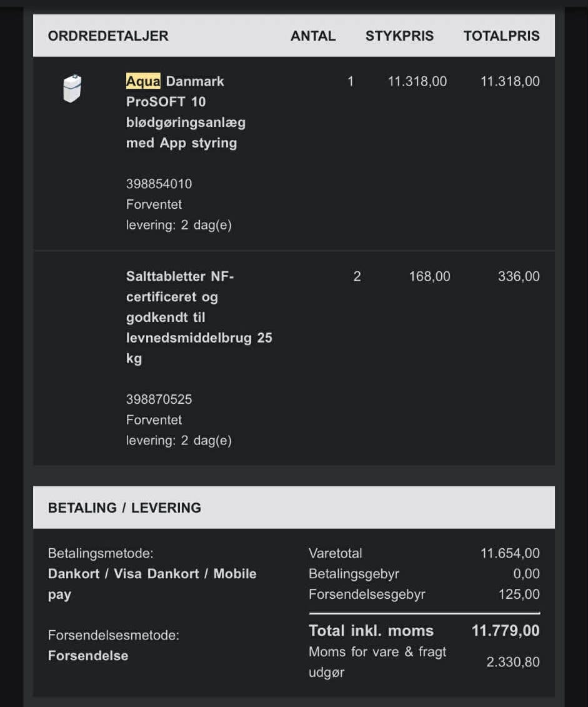Click the Total inkl. moms amount 11.779,00
Image resolution: width=588 pixels, height=707 pixels.
coord(506,630)
